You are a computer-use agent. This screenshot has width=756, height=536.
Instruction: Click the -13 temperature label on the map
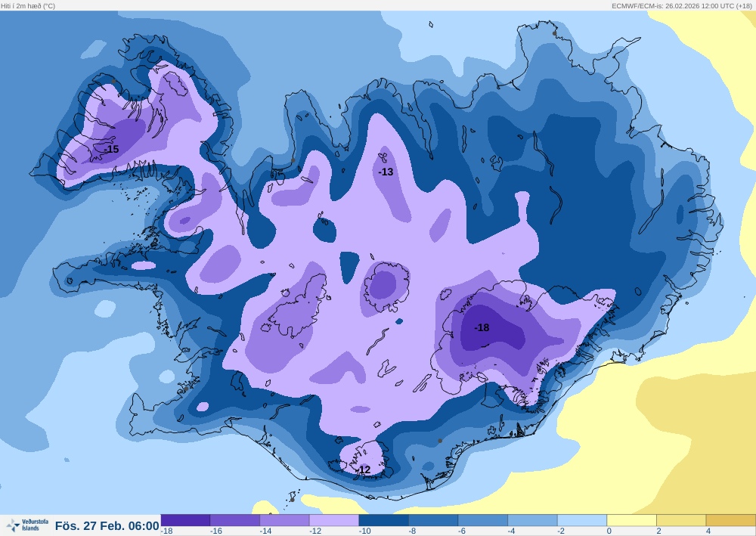pyautogui.click(x=386, y=172)
